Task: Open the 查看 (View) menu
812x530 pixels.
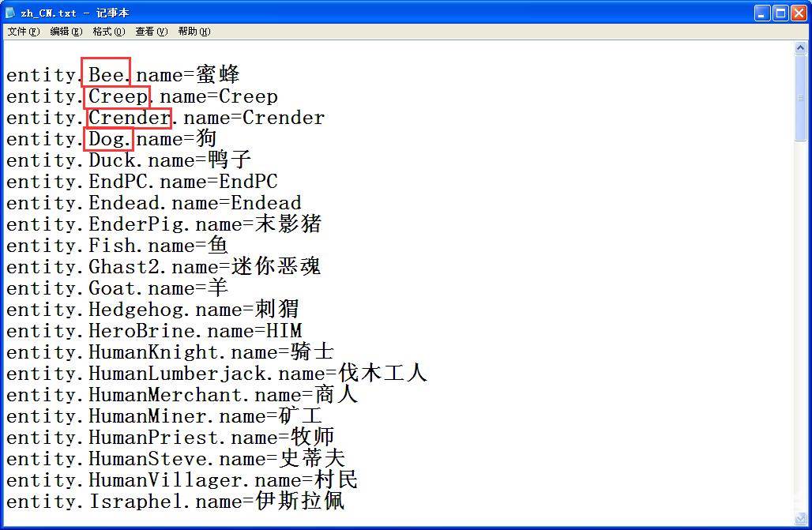Action: [151, 32]
